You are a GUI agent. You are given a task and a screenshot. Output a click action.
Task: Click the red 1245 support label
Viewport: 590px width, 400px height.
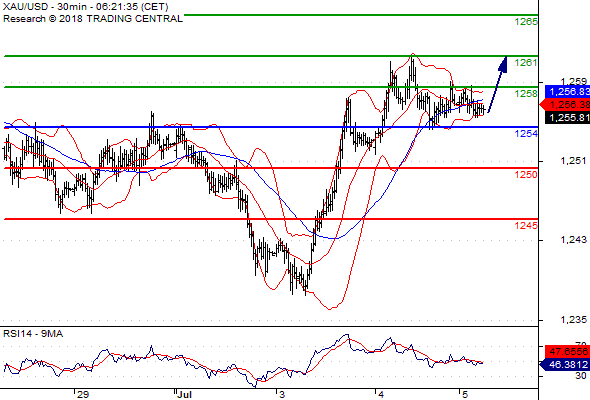point(526,225)
